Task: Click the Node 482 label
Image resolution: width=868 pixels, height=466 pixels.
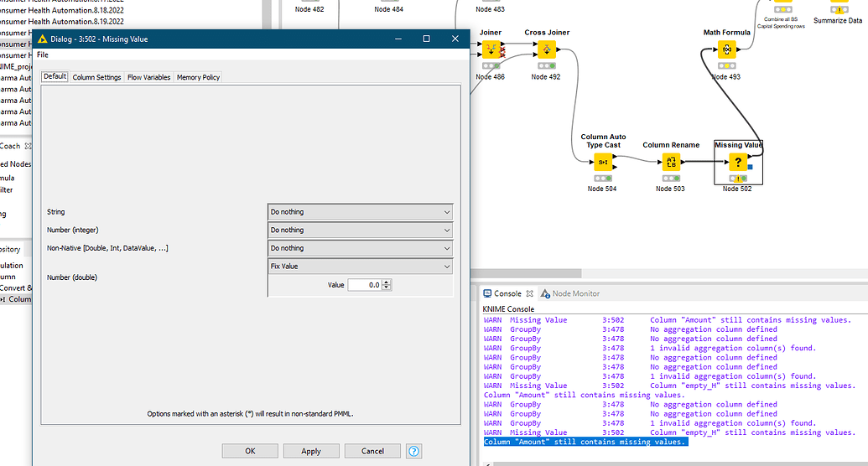Action: tap(309, 9)
